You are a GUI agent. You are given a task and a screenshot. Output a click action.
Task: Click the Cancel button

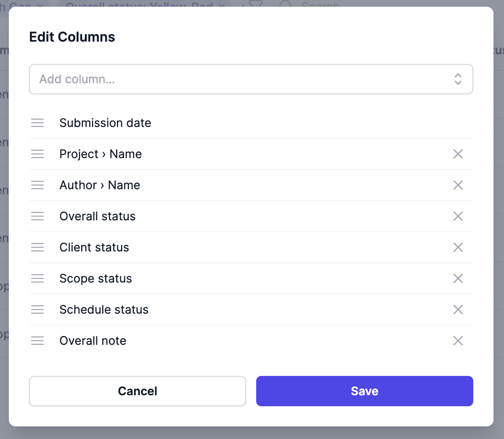click(x=138, y=391)
